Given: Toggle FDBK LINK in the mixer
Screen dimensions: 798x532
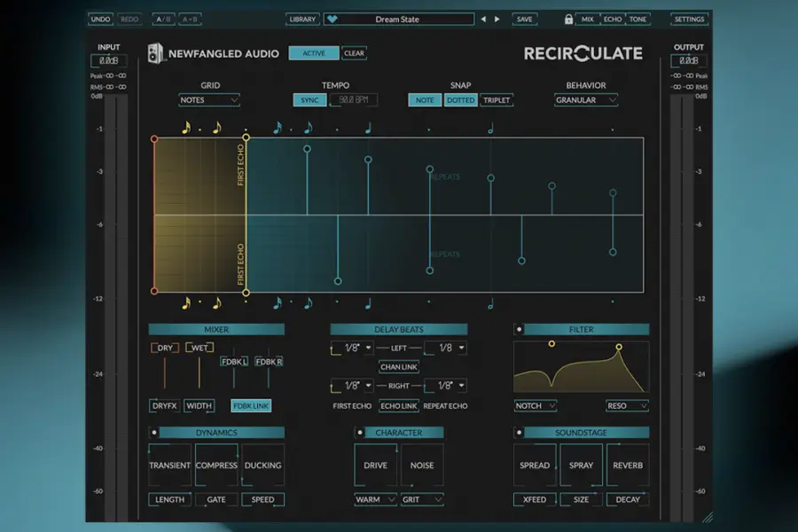Looking at the screenshot, I should point(251,406).
